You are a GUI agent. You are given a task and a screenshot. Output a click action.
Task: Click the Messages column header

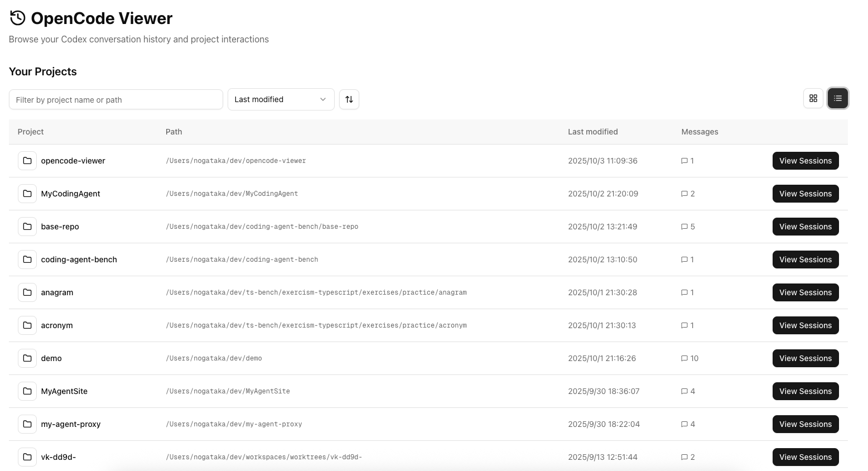(700, 132)
